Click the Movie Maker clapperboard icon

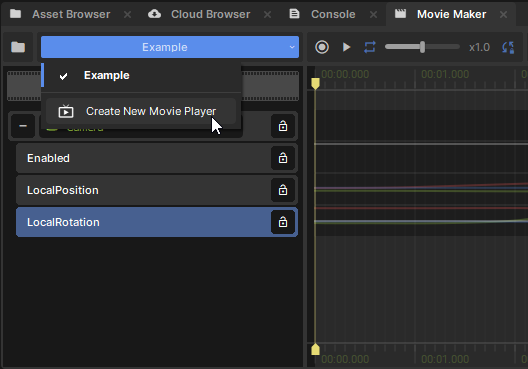click(400, 14)
